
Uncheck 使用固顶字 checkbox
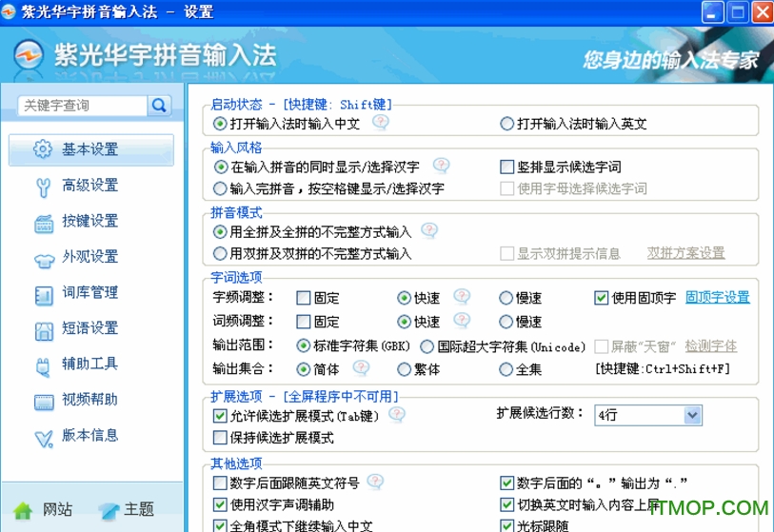pyautogui.click(x=601, y=298)
